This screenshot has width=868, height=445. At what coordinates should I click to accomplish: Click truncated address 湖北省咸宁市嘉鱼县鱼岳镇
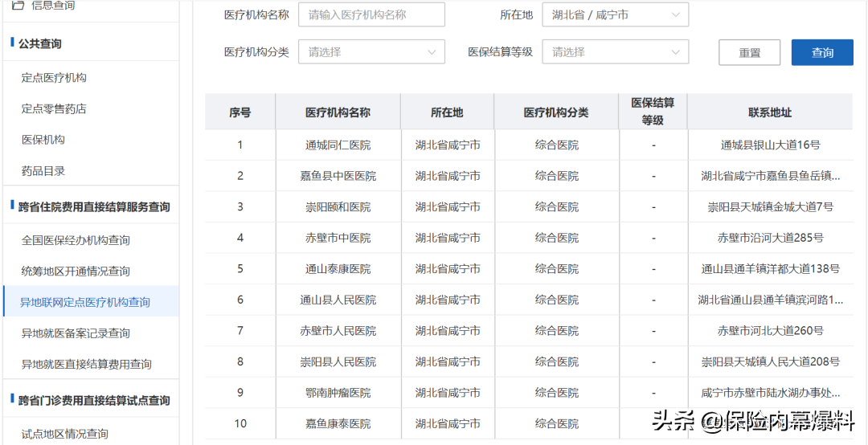point(770,176)
